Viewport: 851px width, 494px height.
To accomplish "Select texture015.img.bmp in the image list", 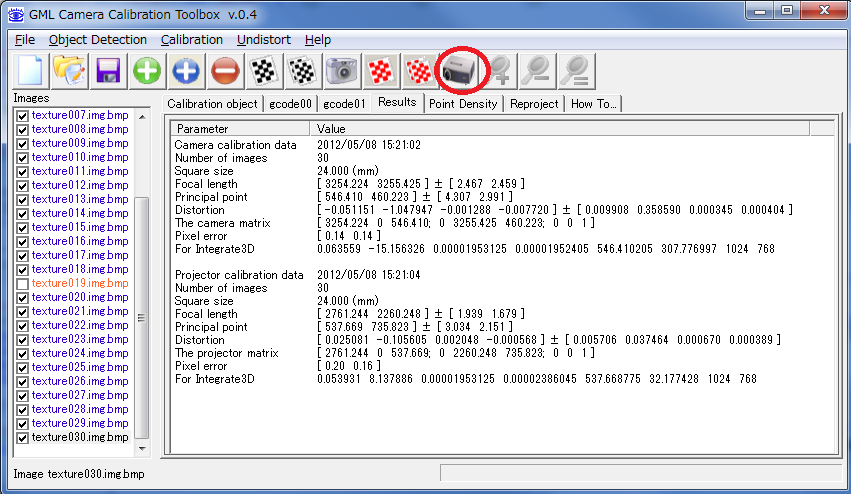I will tap(79, 228).
